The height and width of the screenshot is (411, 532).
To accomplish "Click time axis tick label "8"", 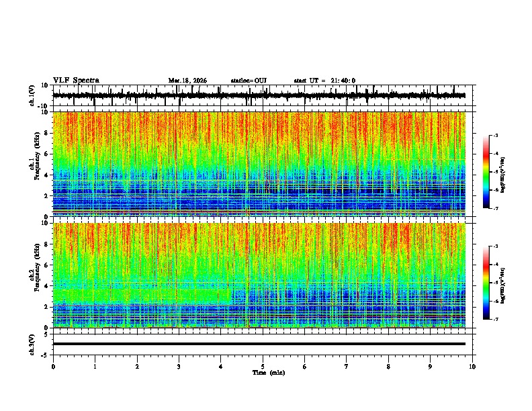I will (x=388, y=367).
